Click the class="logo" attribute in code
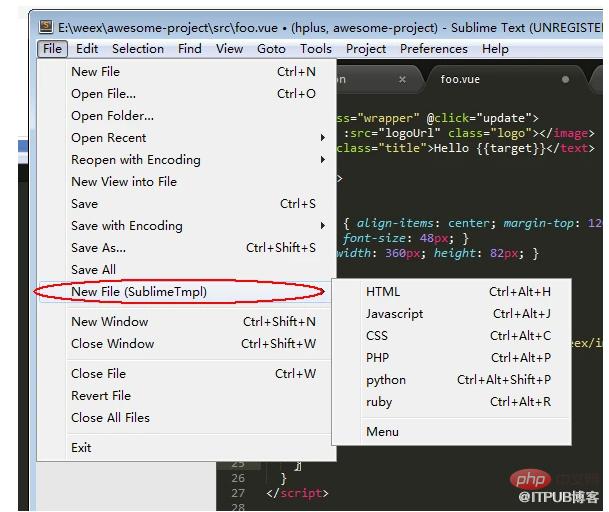Screen dimensions: 609x512 pos(490,133)
